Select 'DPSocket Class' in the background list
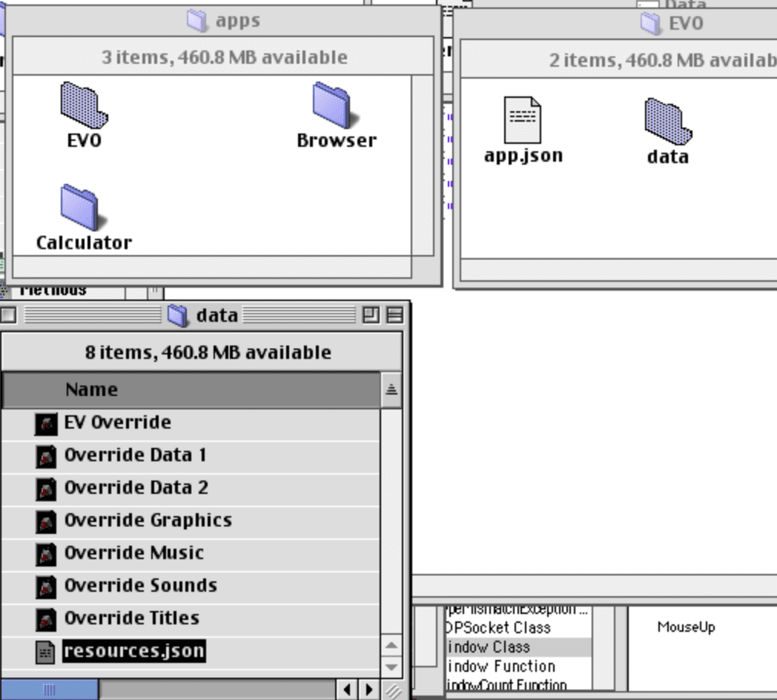 (498, 627)
